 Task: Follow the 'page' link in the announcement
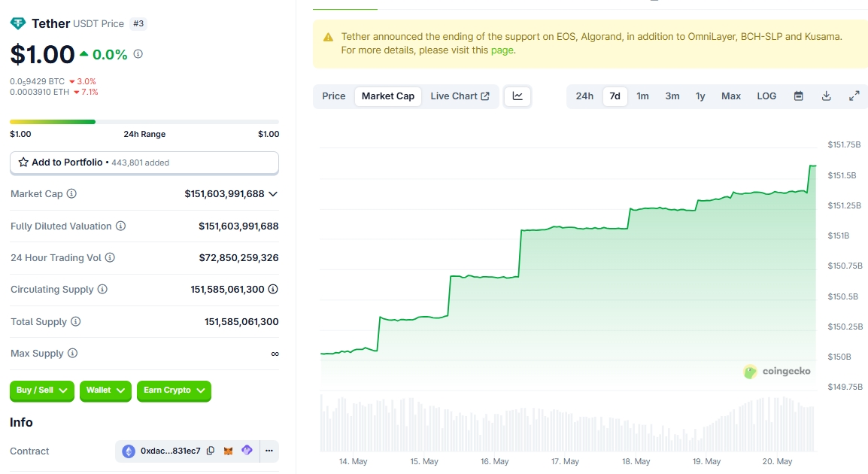(502, 50)
